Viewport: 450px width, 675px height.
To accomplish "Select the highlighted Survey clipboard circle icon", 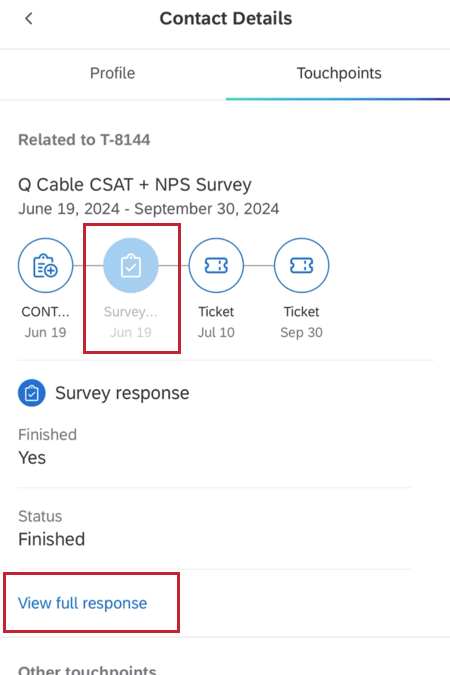I will tap(131, 266).
